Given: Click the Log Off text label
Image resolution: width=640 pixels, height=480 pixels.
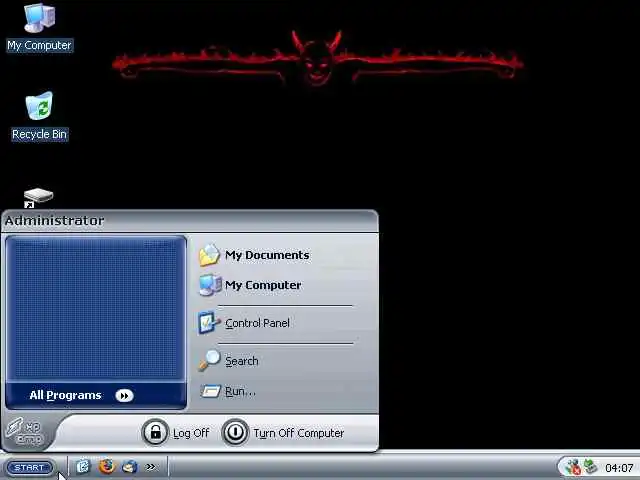Looking at the screenshot, I should click(x=191, y=433).
